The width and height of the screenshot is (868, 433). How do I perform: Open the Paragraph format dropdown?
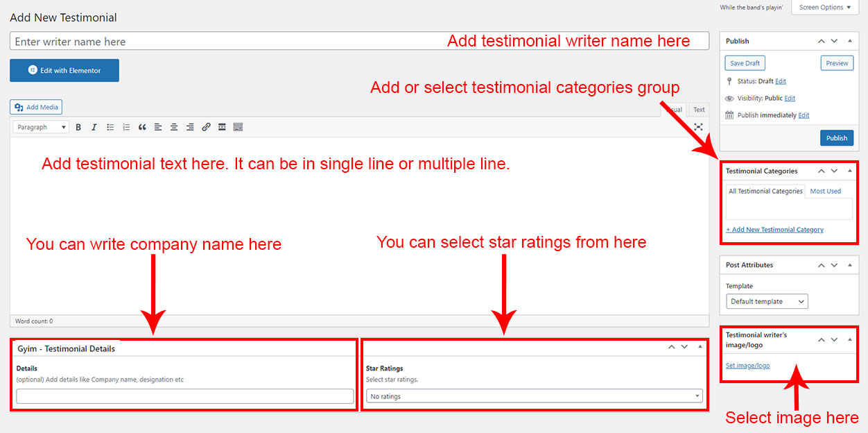pyautogui.click(x=41, y=128)
